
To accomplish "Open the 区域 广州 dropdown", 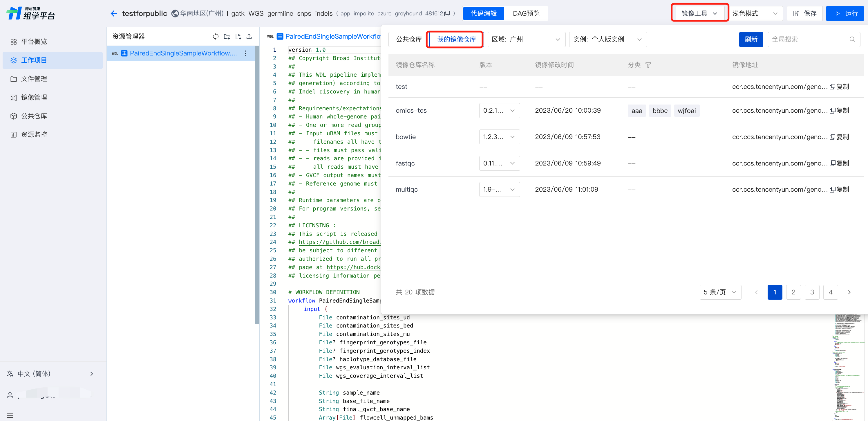I will pos(526,39).
